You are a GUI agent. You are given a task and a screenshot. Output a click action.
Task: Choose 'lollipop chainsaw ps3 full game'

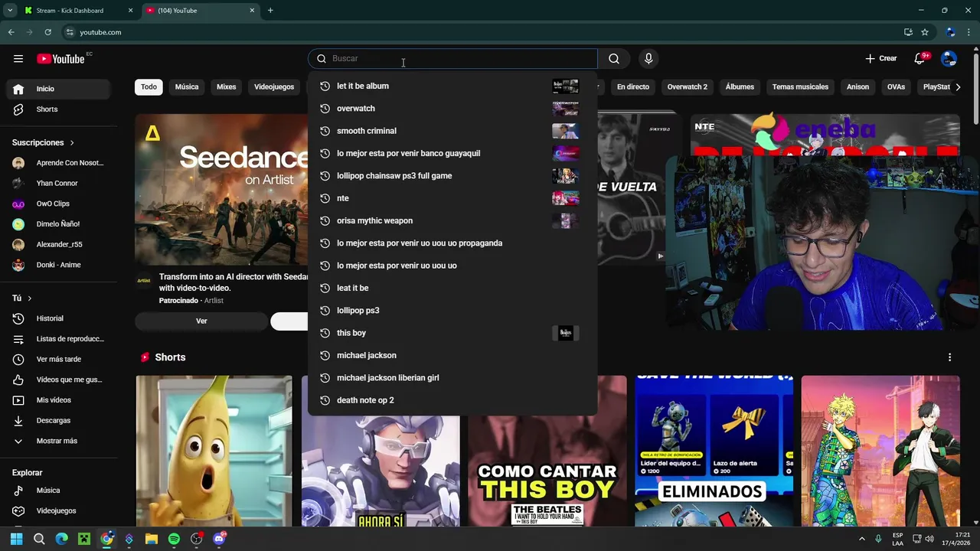coord(452,176)
